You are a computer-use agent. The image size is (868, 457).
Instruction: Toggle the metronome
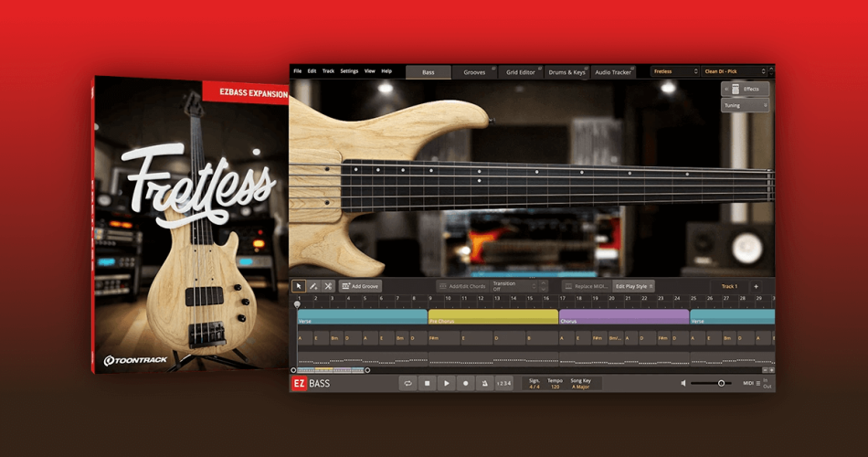pyautogui.click(x=484, y=383)
